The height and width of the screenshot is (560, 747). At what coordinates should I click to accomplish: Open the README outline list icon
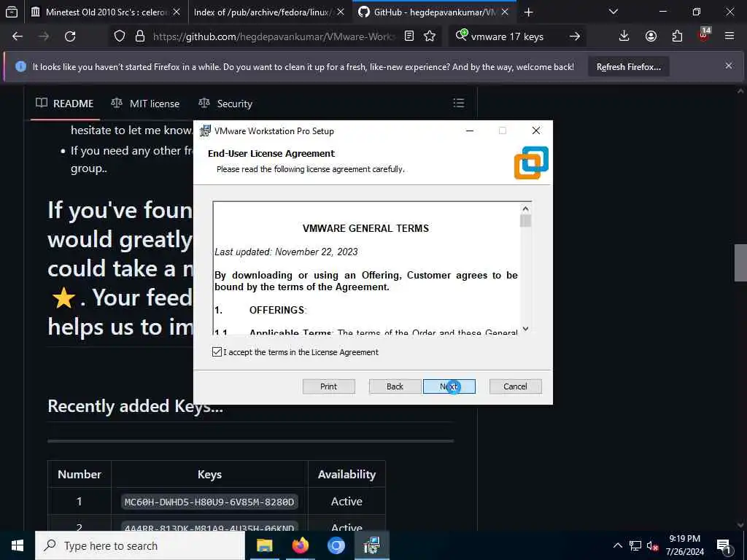click(459, 103)
